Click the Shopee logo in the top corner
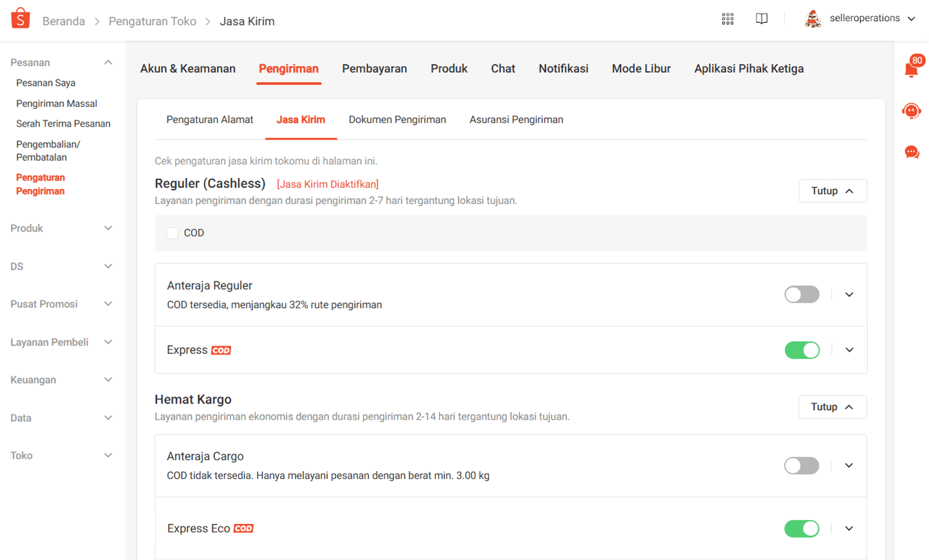Image resolution: width=929 pixels, height=560 pixels. 19,18
